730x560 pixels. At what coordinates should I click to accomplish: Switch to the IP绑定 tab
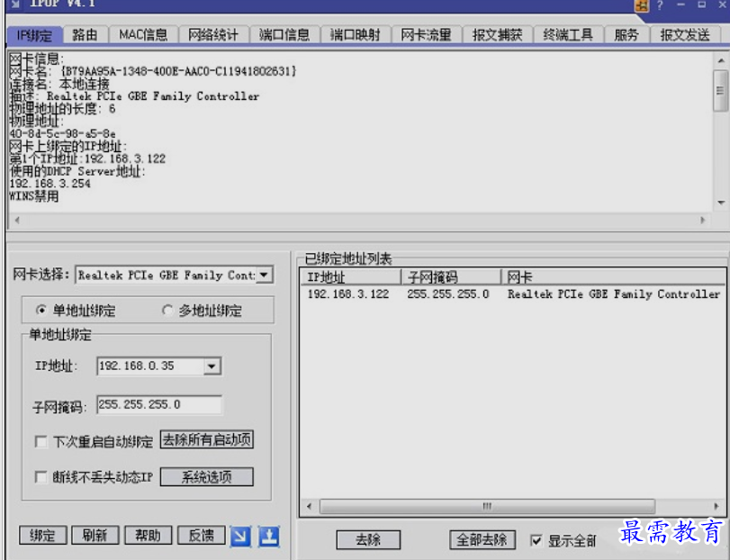(34, 35)
